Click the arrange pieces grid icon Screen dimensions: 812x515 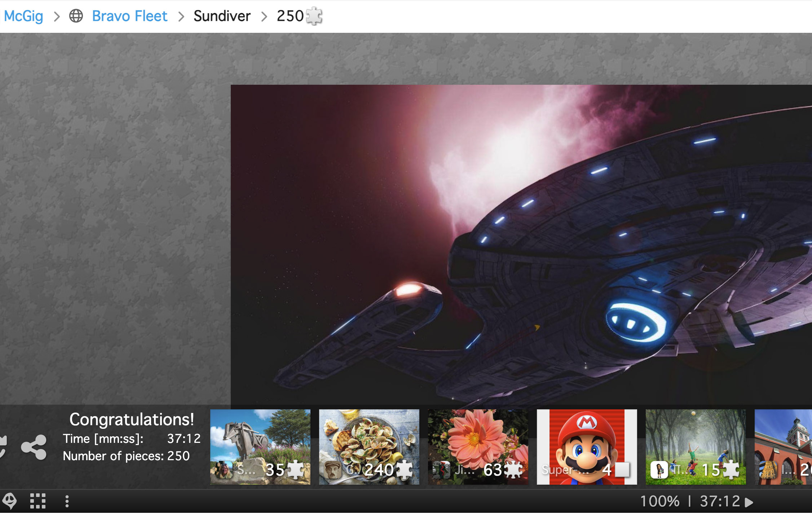tap(38, 501)
